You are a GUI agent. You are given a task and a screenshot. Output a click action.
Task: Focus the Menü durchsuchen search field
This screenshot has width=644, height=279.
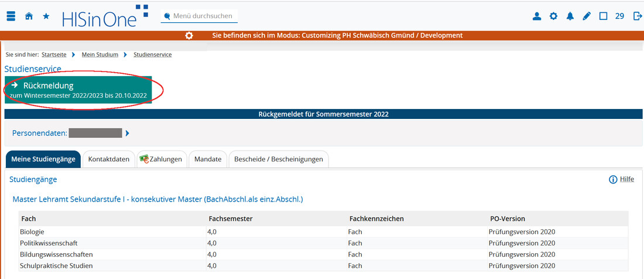coord(202,16)
